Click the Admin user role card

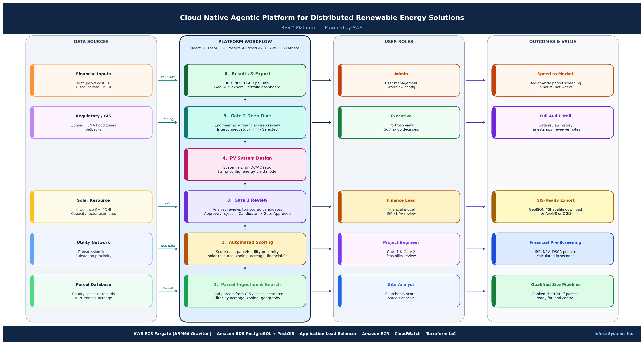pos(399,80)
